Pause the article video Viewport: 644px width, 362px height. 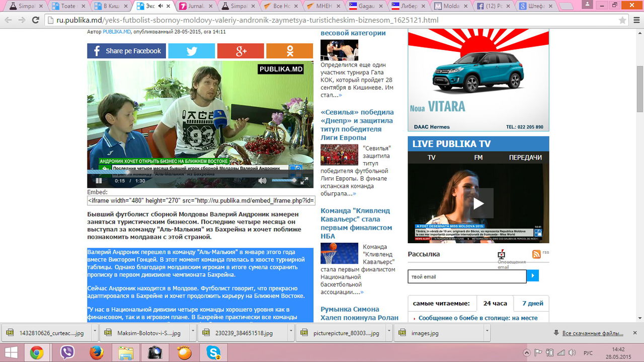coord(99,181)
